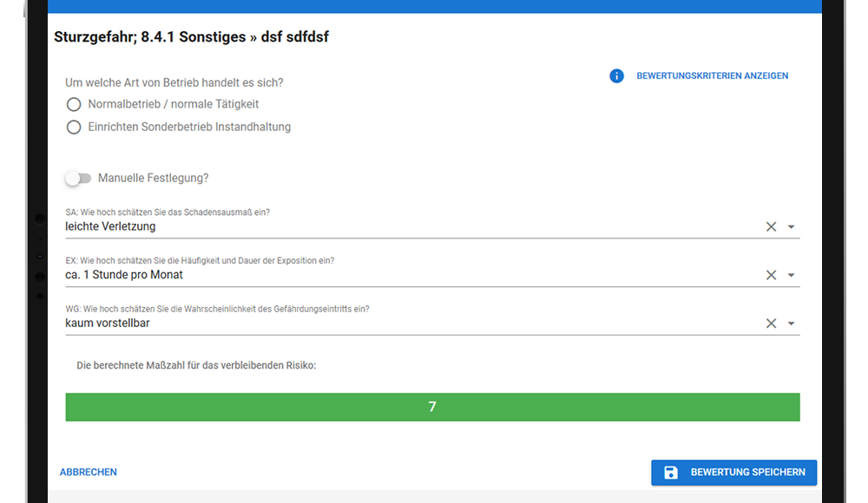
Task: Click the green risk value bar showing 7
Action: tap(432, 408)
